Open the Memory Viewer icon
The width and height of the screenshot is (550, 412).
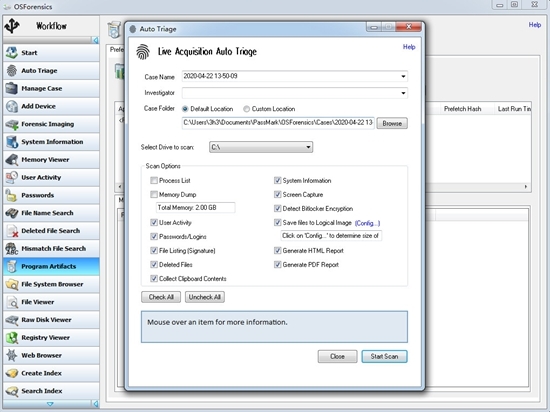(x=12, y=160)
